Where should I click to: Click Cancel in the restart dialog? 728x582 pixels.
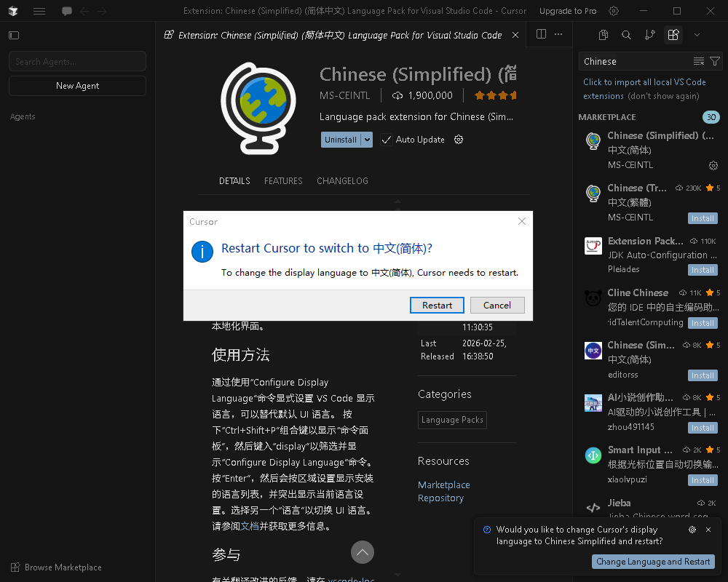click(x=497, y=306)
